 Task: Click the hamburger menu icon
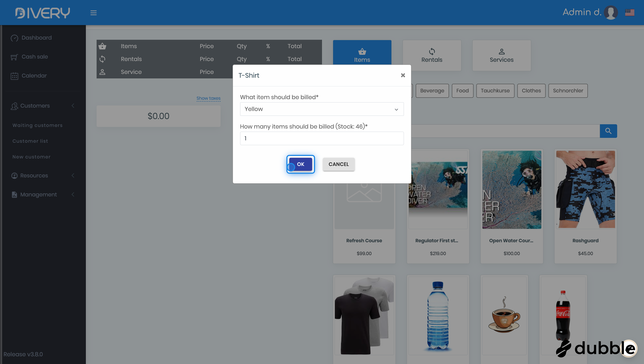(94, 13)
